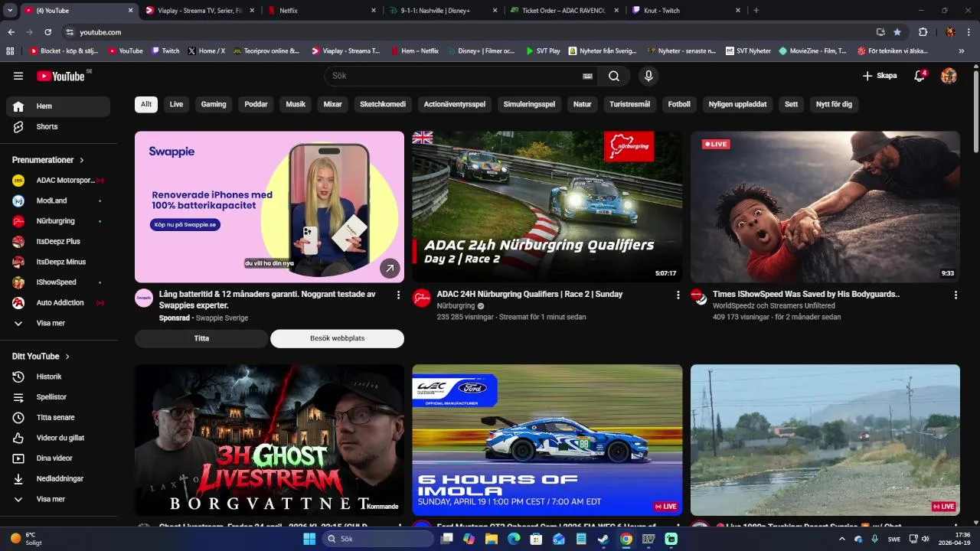Viewport: 980px width, 551px height.
Task: Open the account avatar menu
Action: [x=949, y=76]
